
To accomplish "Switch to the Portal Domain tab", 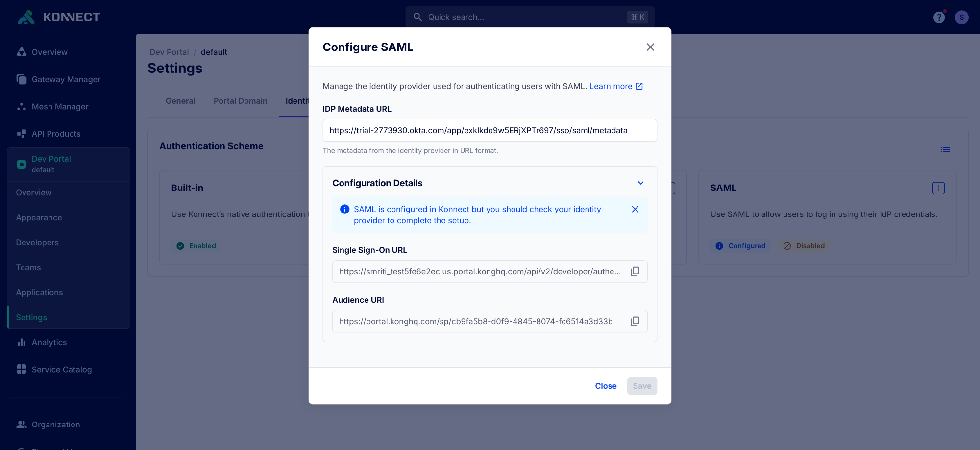I will [241, 101].
